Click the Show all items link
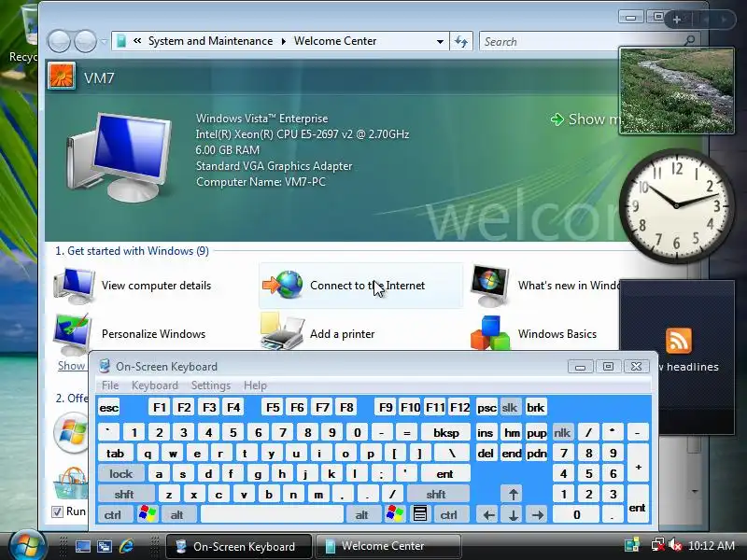Image resolution: width=747 pixels, height=560 pixels. [72, 366]
